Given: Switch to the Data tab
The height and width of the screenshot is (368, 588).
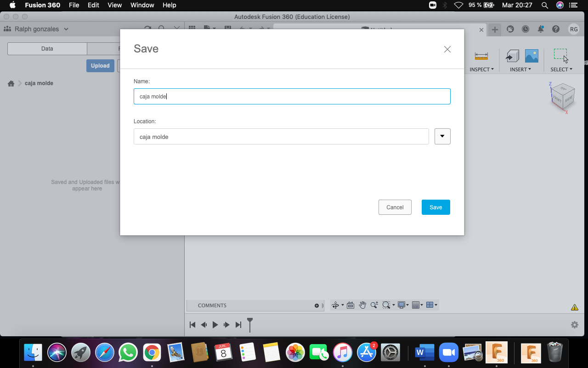Looking at the screenshot, I should 47,49.
